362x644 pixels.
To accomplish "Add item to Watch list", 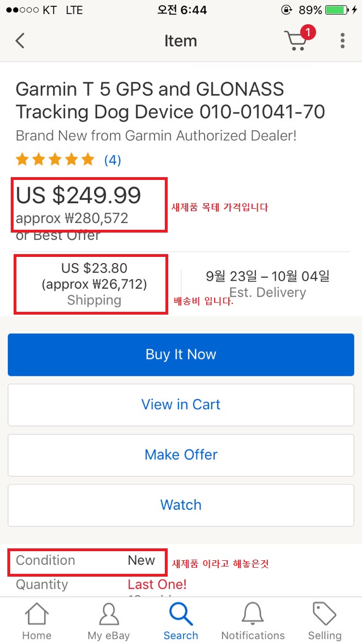I will coord(181,505).
